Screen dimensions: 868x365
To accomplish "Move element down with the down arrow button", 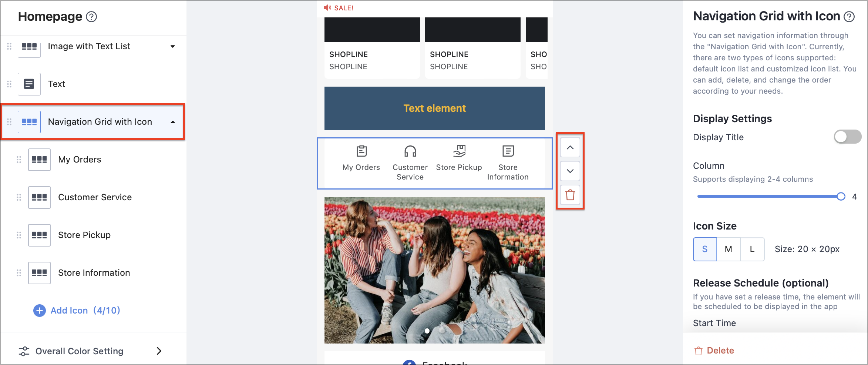I will tap(570, 171).
